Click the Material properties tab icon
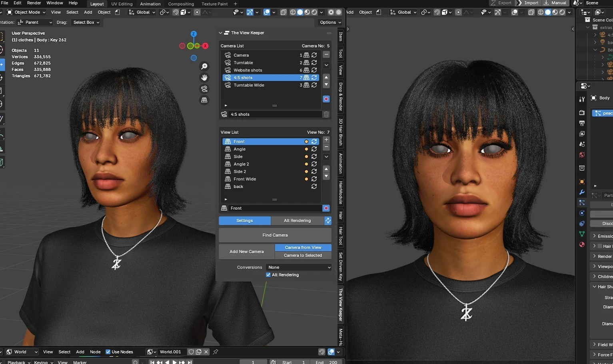This screenshot has height=364, width=613. point(582,245)
